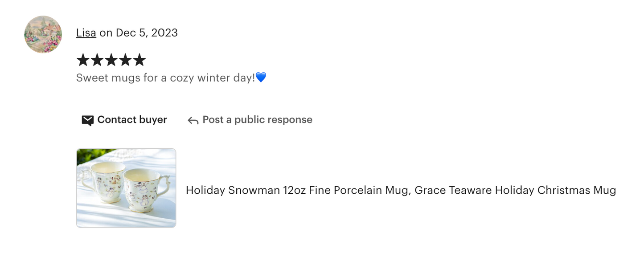Click the third star in the rating

pyautogui.click(x=111, y=60)
